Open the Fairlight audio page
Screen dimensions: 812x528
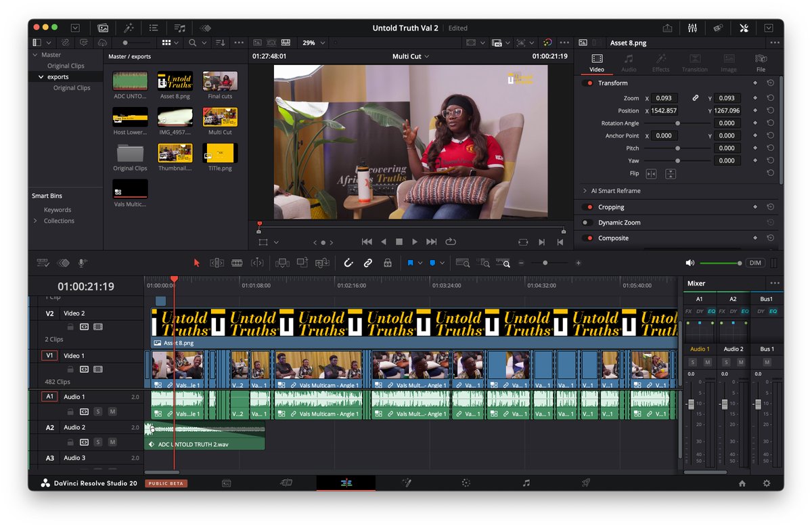pyautogui.click(x=526, y=483)
